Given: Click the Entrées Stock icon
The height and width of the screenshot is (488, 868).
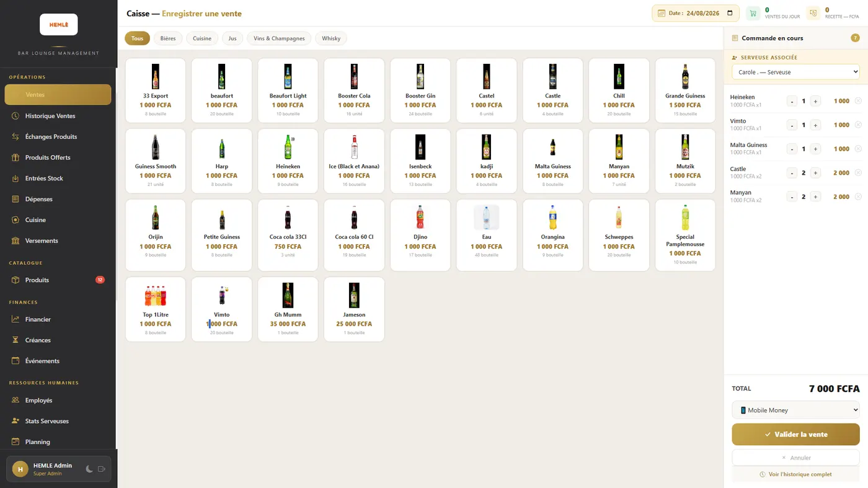Looking at the screenshot, I should (15, 178).
